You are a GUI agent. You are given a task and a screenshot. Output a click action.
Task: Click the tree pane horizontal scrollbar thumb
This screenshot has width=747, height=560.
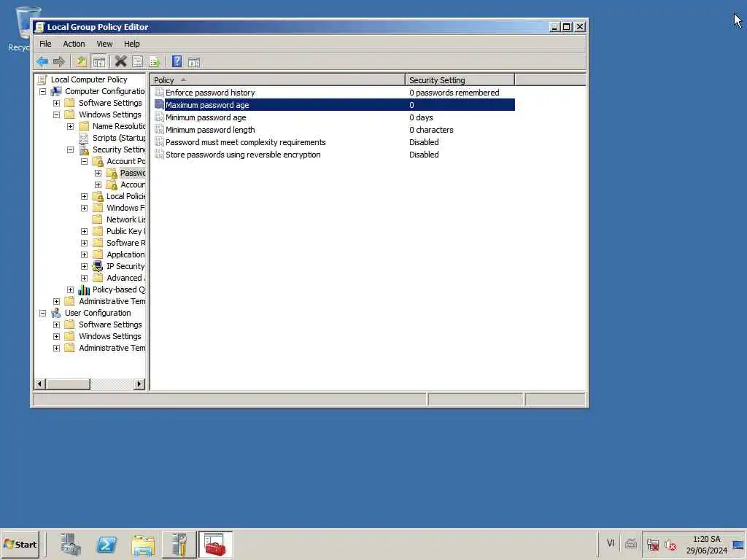[68, 384]
